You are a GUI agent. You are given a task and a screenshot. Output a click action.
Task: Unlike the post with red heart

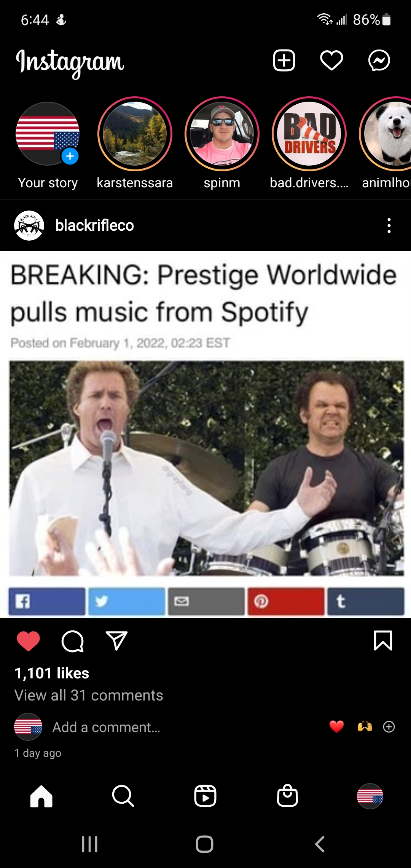point(29,641)
